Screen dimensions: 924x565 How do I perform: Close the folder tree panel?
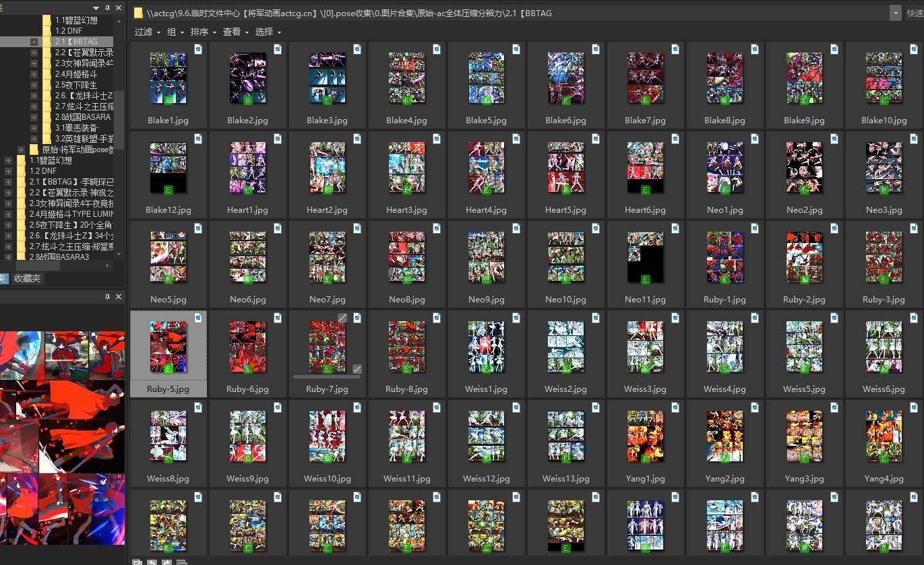[x=119, y=8]
